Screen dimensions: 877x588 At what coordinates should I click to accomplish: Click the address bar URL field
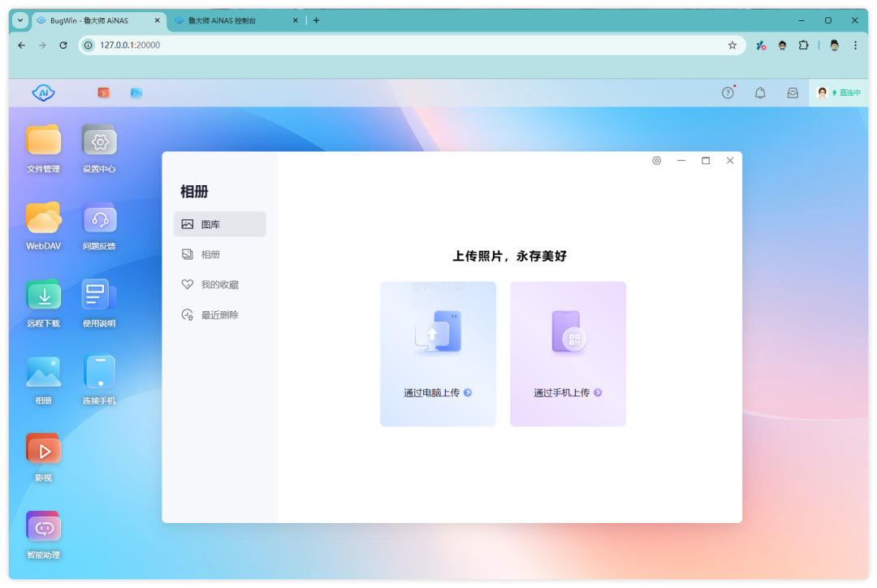pyautogui.click(x=411, y=45)
